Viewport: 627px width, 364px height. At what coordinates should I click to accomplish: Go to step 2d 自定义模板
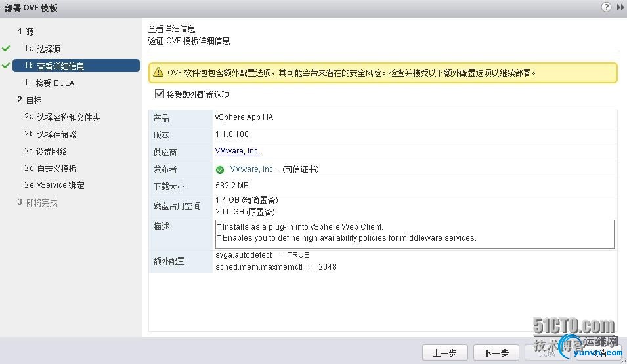click(51, 168)
